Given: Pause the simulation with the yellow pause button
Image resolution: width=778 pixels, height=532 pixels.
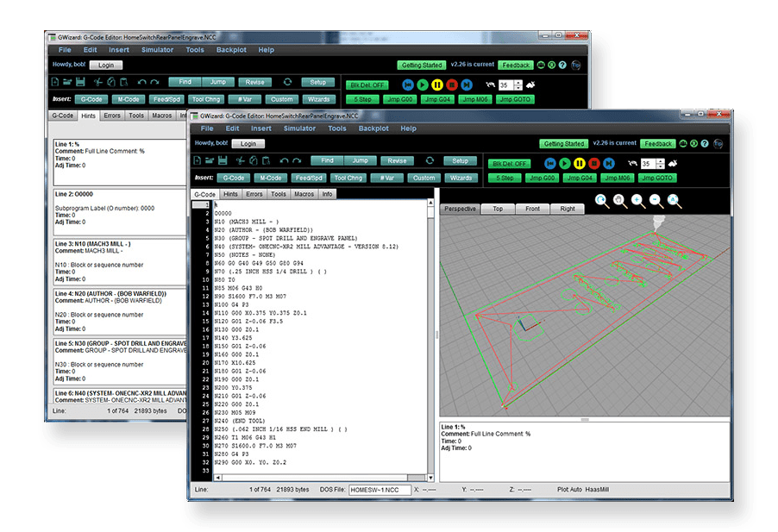Looking at the screenshot, I should [580, 162].
